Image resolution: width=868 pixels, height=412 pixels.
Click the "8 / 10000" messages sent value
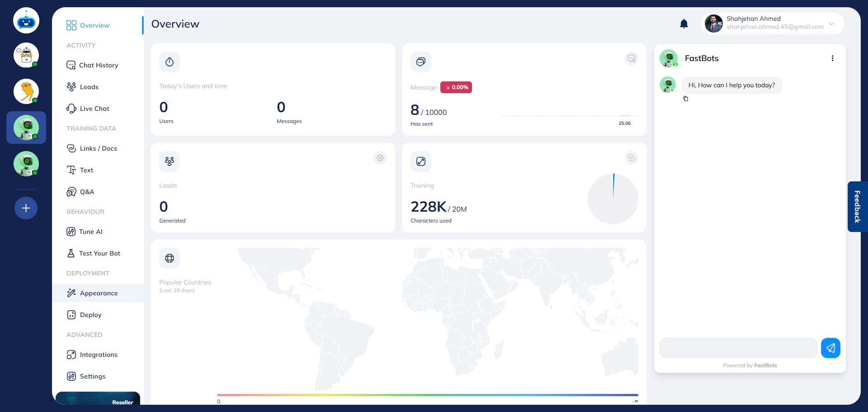[429, 110]
